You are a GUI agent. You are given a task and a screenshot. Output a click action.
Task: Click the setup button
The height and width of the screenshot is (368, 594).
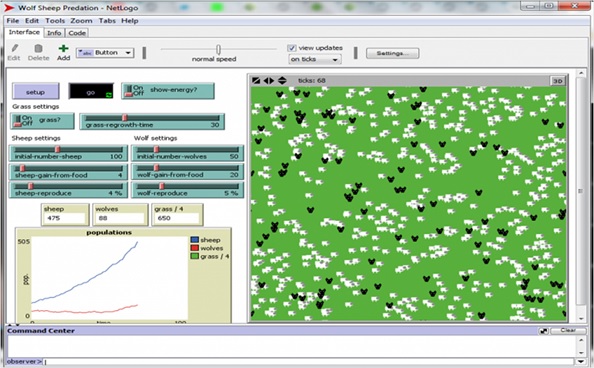click(35, 92)
